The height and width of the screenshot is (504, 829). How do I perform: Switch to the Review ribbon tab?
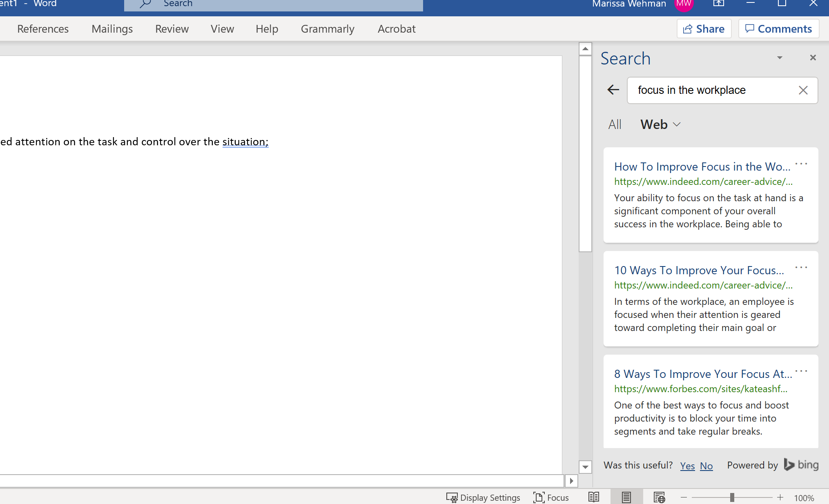tap(172, 29)
